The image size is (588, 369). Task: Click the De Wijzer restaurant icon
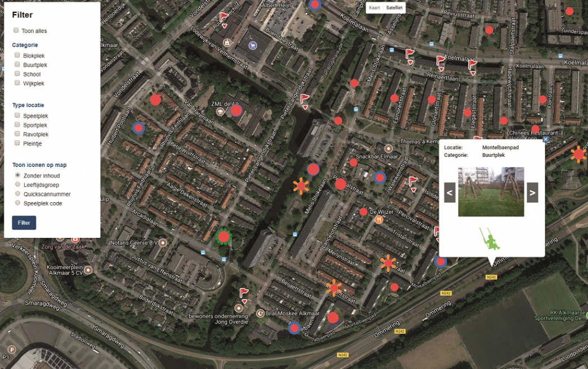[x=379, y=219]
